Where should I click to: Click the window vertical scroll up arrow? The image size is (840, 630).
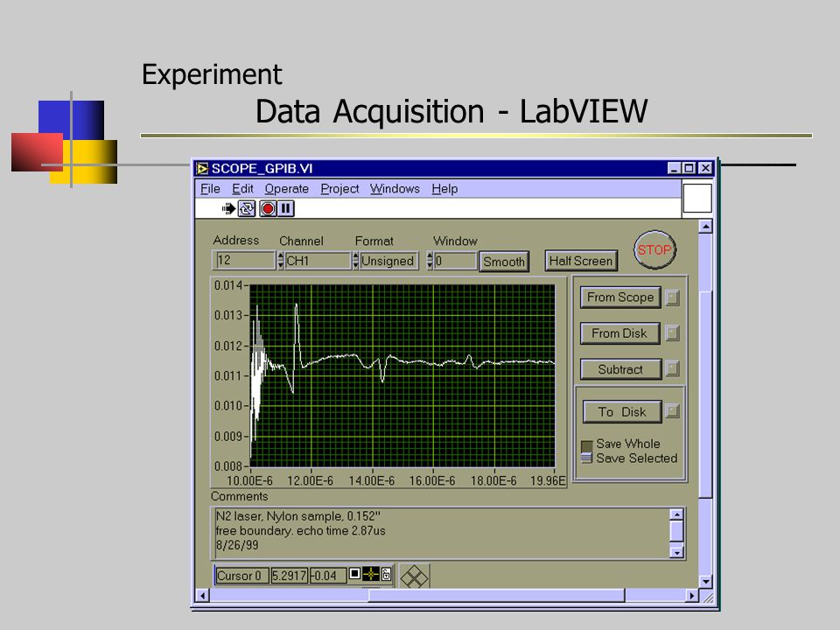click(x=705, y=227)
